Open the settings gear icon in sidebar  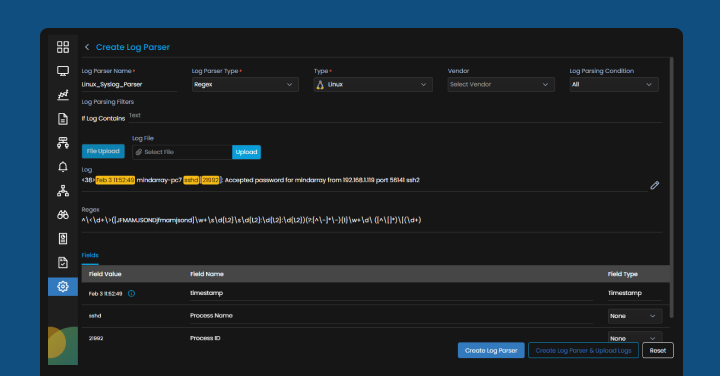pos(63,286)
